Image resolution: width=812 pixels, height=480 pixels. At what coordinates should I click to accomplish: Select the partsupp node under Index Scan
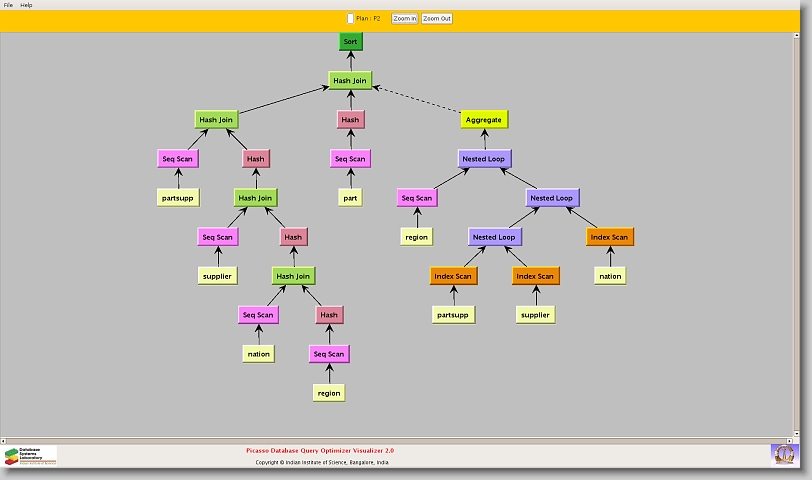tap(453, 315)
